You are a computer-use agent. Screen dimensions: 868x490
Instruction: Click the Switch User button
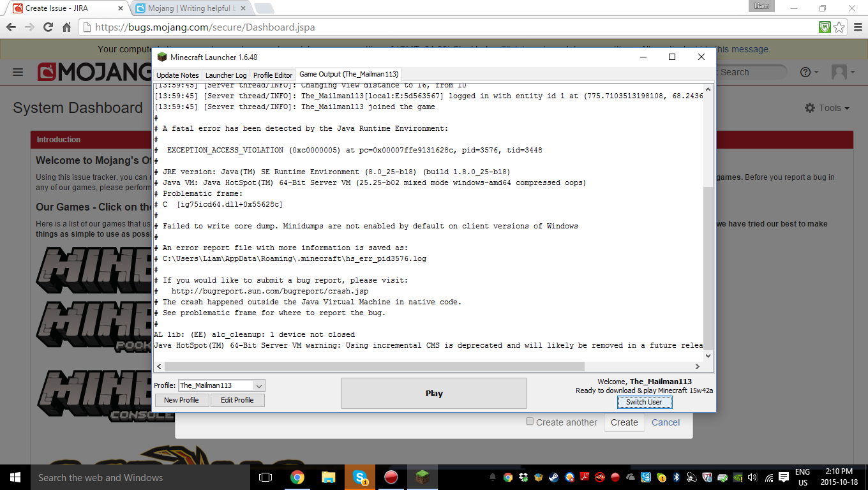[644, 402]
